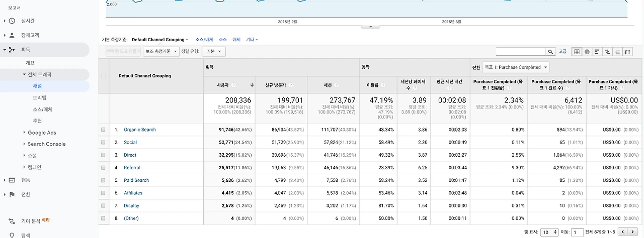This screenshot has width=644, height=238.
Task: Open help icon next to 신규 방문자
Action: (x=290, y=85)
